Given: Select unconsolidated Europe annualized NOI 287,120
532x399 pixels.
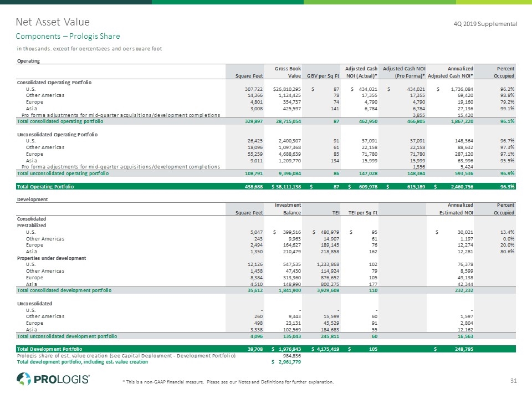Looking at the screenshot, I should [x=464, y=154].
